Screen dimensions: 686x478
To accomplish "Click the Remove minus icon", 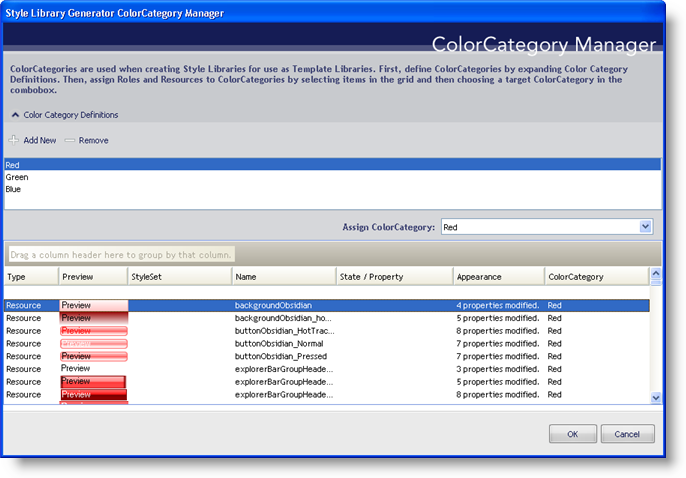I will 70,140.
